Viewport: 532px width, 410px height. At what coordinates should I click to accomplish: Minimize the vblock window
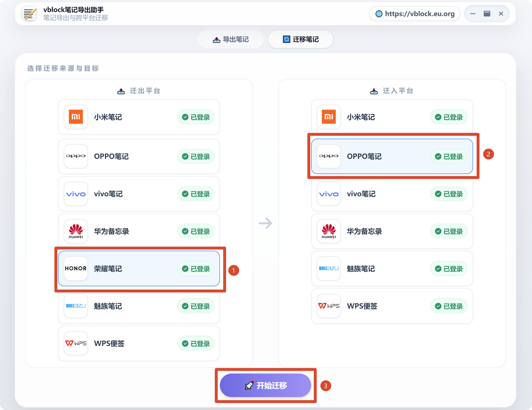473,14
